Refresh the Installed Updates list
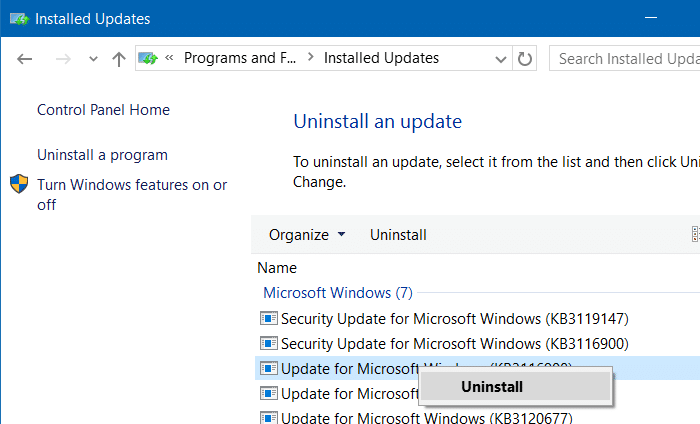 coord(525,58)
